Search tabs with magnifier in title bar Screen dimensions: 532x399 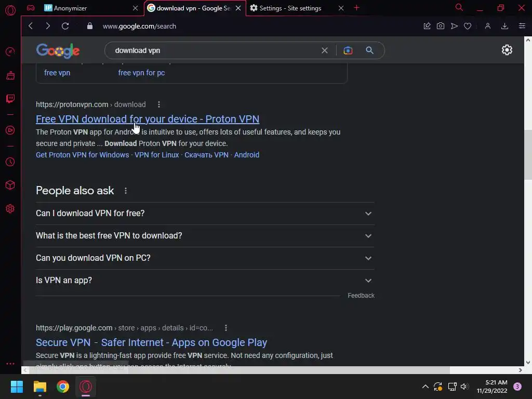(459, 7)
